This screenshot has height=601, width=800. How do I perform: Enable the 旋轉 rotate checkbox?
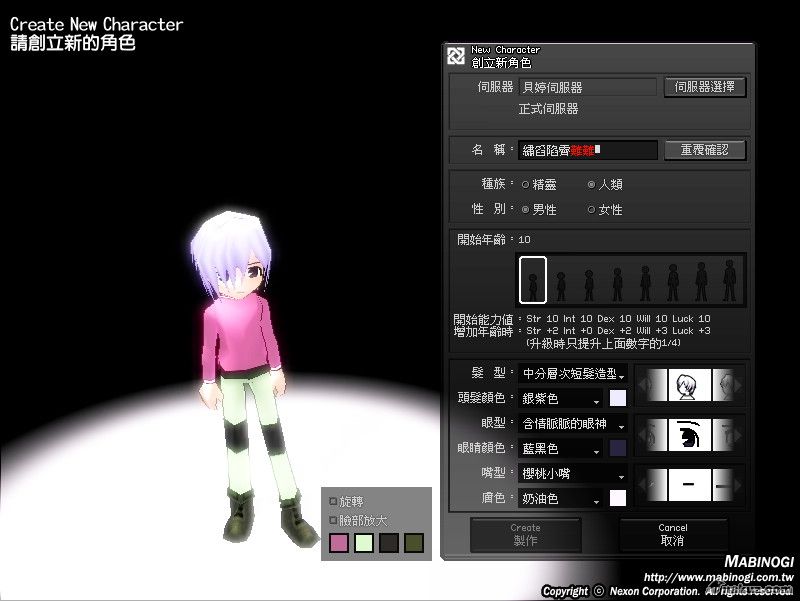coord(334,501)
